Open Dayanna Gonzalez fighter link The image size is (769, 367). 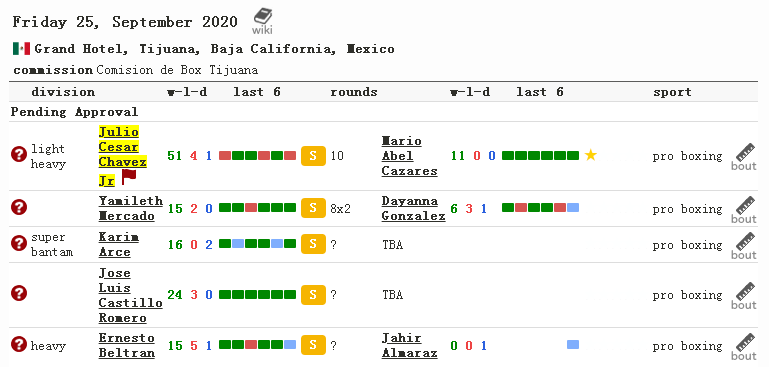point(413,209)
